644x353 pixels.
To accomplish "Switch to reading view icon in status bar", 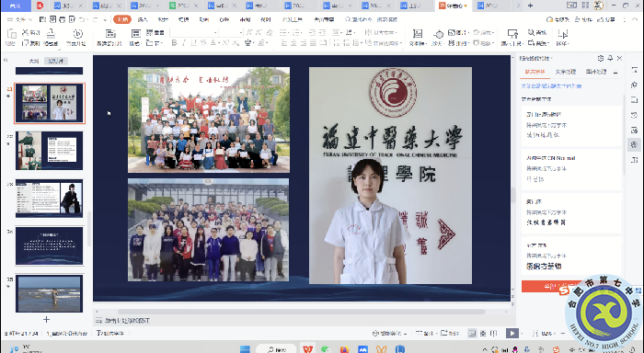I will (x=494, y=334).
